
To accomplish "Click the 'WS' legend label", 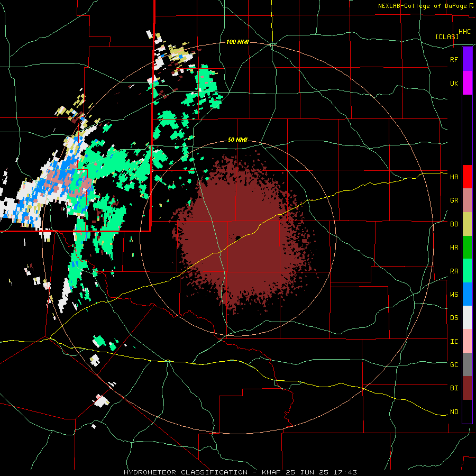I will [x=454, y=295].
